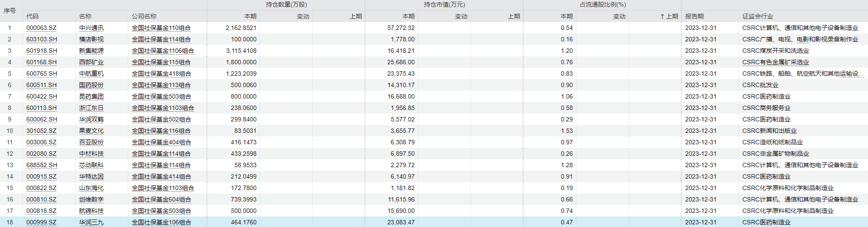Open stock code 000999.SZ link

[41, 222]
